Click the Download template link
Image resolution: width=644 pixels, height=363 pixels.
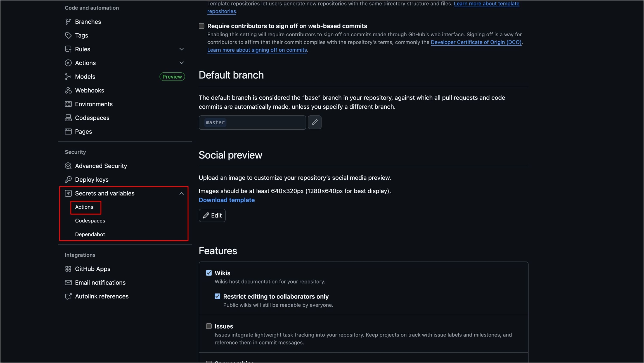pos(226,200)
